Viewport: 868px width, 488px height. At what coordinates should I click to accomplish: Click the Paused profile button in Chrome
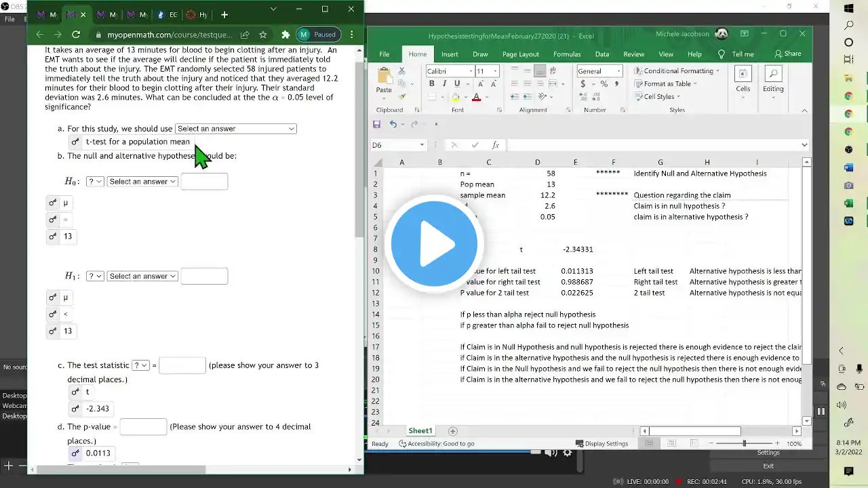click(x=317, y=35)
